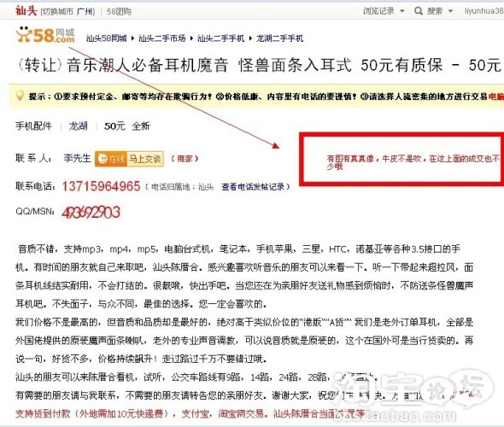Go to 汕头二手市场 breadcrumb
504x427 pixels.
[162, 38]
